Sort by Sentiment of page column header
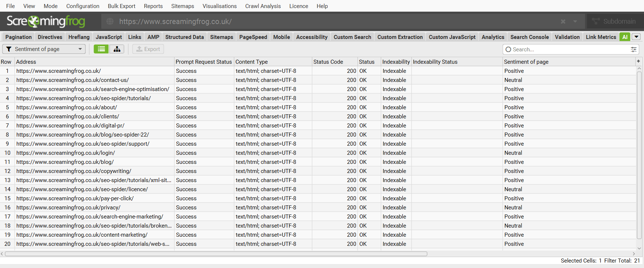This screenshot has height=268, width=644. coord(569,62)
